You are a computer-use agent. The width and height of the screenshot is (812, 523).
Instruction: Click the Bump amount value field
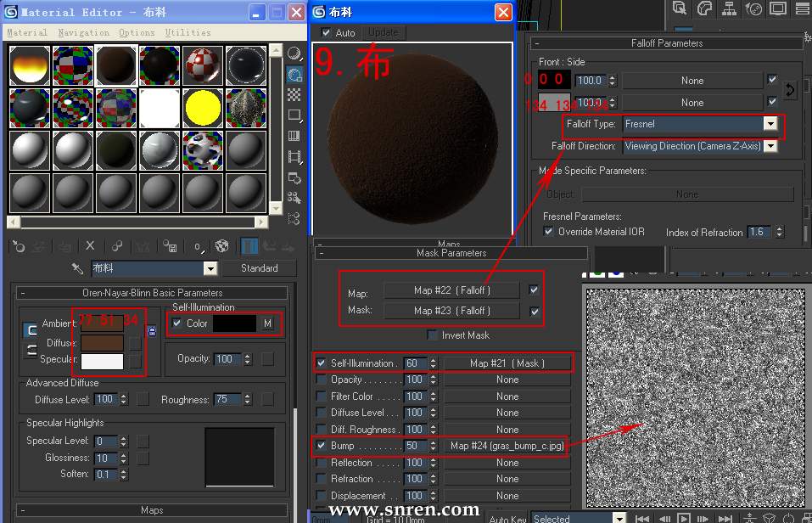click(417, 445)
